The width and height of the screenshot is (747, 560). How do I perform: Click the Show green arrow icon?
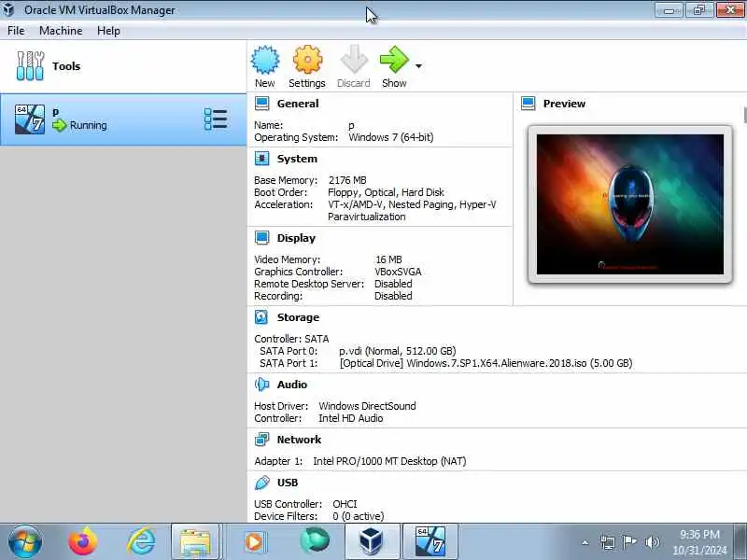coord(394,60)
